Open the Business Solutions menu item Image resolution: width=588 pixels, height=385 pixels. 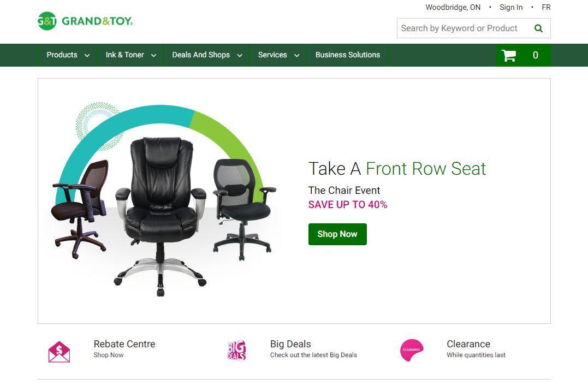coord(348,55)
